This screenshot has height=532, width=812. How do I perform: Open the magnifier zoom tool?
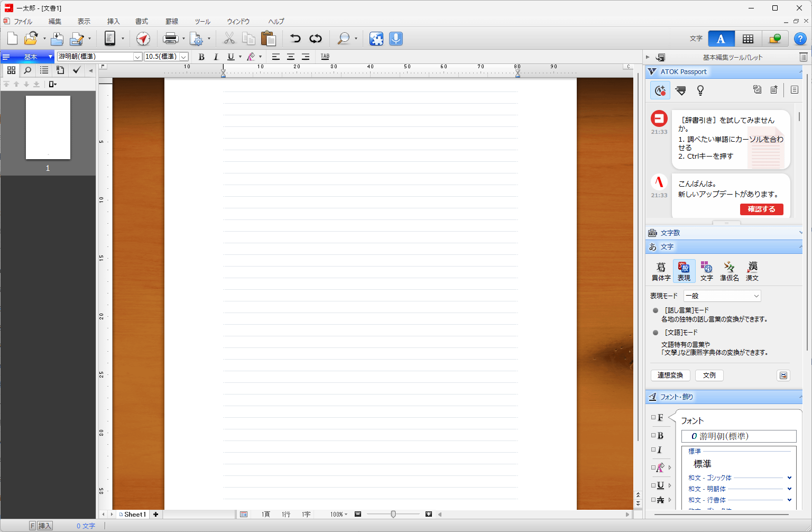(344, 39)
